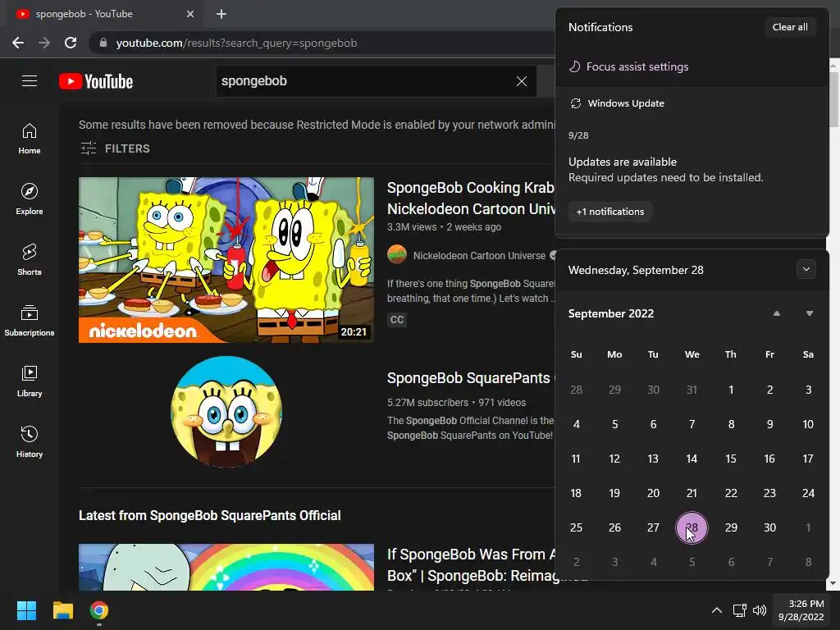The width and height of the screenshot is (840, 630).
Task: Open the SpongeBob SquarePants channel title
Action: point(468,378)
